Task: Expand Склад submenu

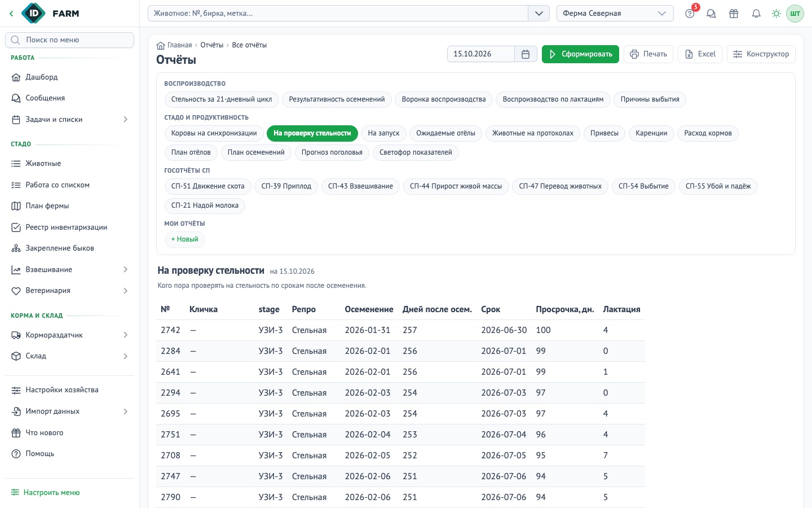Action: coord(125,356)
